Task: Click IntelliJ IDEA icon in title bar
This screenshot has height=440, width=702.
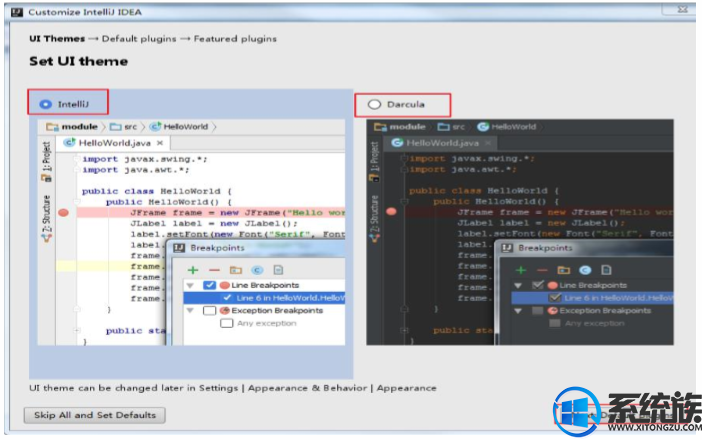Action: pyautogui.click(x=17, y=12)
